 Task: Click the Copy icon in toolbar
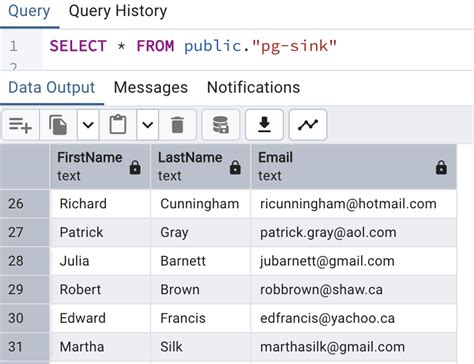[x=58, y=125]
